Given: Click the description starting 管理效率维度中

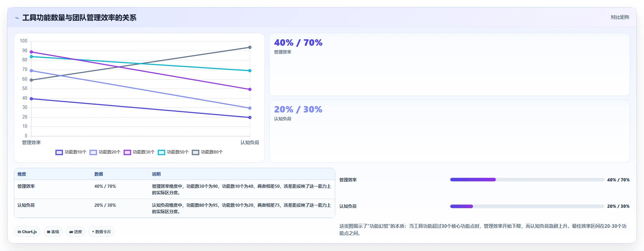Looking at the screenshot, I should pyautogui.click(x=241, y=190).
